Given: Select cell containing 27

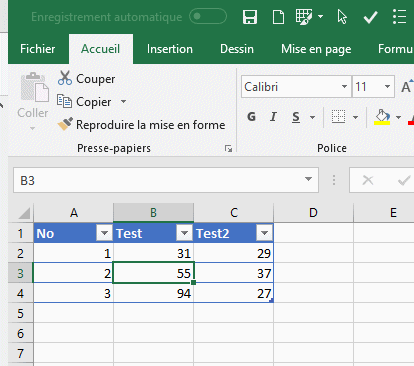Looking at the screenshot, I should point(233,293).
